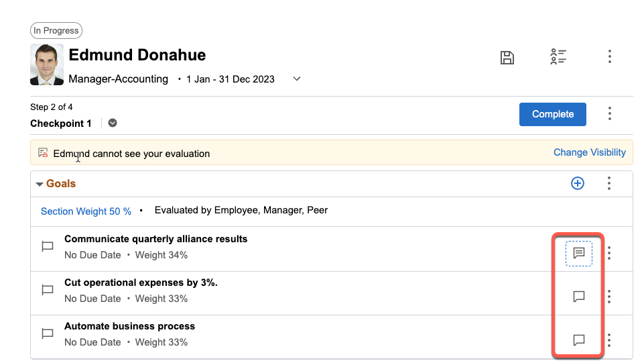Click the add goal plus icon
Screen dimensions: 644x363
click(577, 183)
